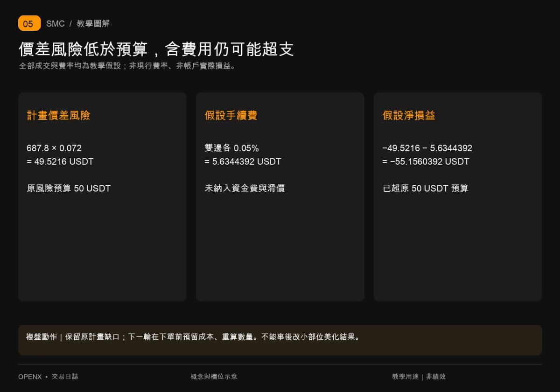Click the text 雙邊各 0.05%

point(231,148)
